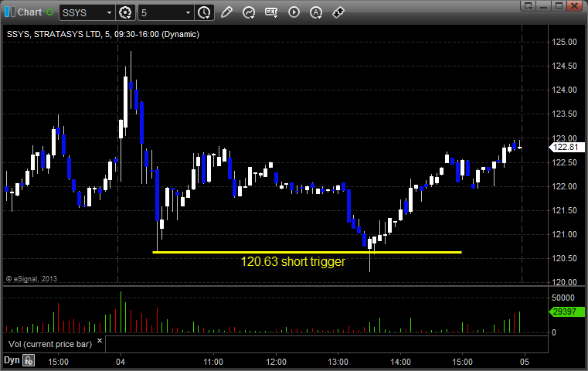Click the 120.50 price axis label

coord(564,258)
